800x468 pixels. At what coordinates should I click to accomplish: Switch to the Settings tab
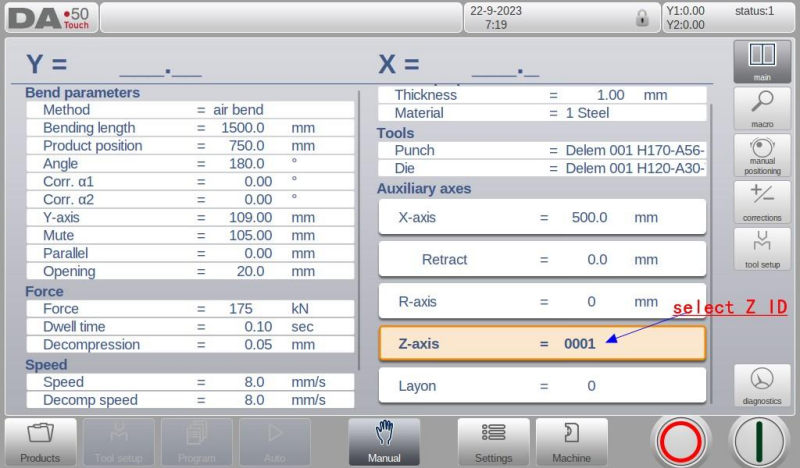point(493,441)
